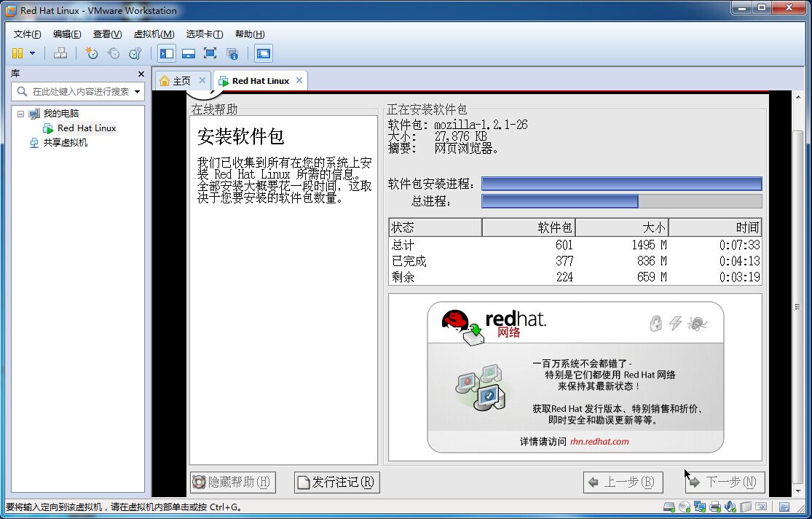
Task: Switch to the 主页 tab
Action: (x=176, y=81)
